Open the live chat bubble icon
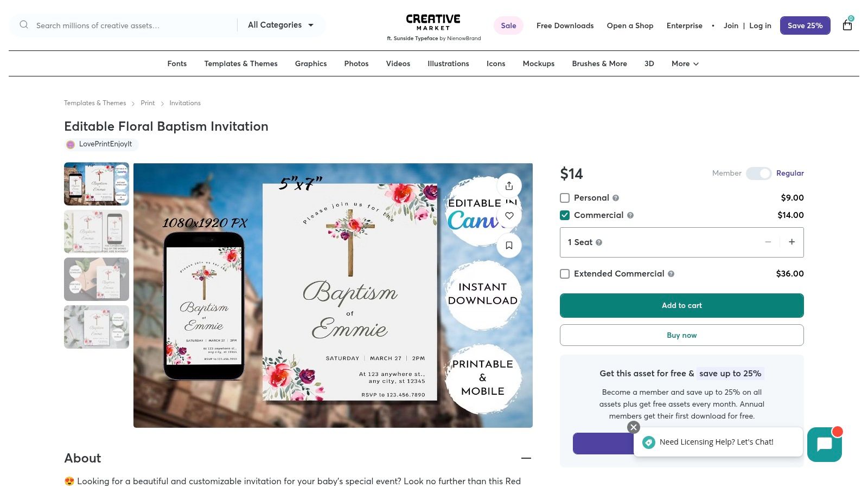This screenshot has width=868, height=488. click(824, 444)
